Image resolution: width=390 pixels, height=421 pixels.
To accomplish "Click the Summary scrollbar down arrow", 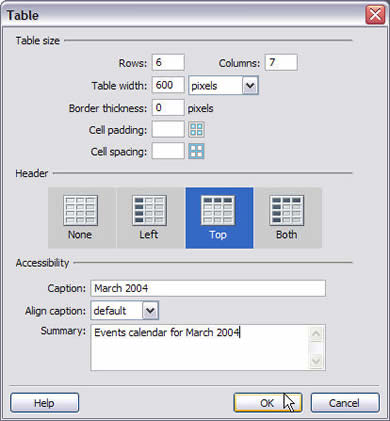I will click(x=316, y=361).
